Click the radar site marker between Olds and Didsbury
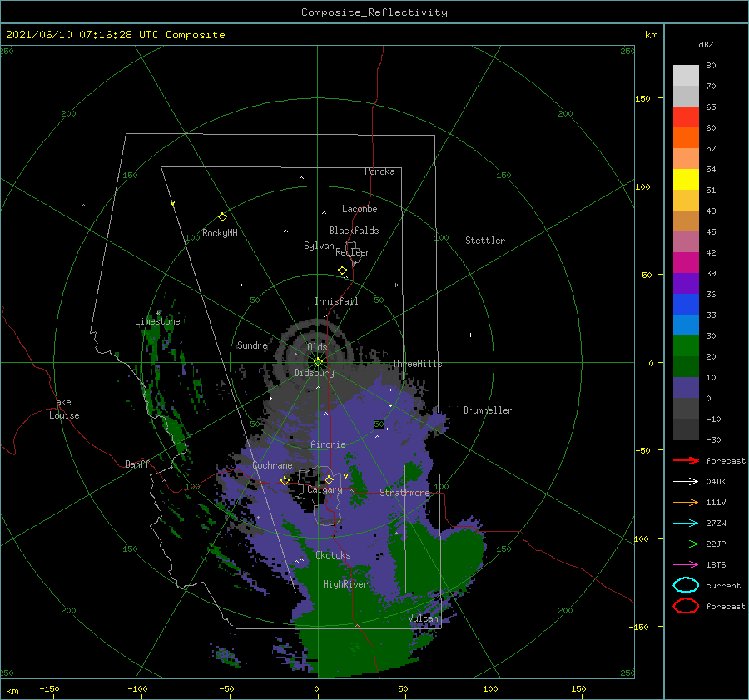Screen dimensions: 749x700 [318, 362]
